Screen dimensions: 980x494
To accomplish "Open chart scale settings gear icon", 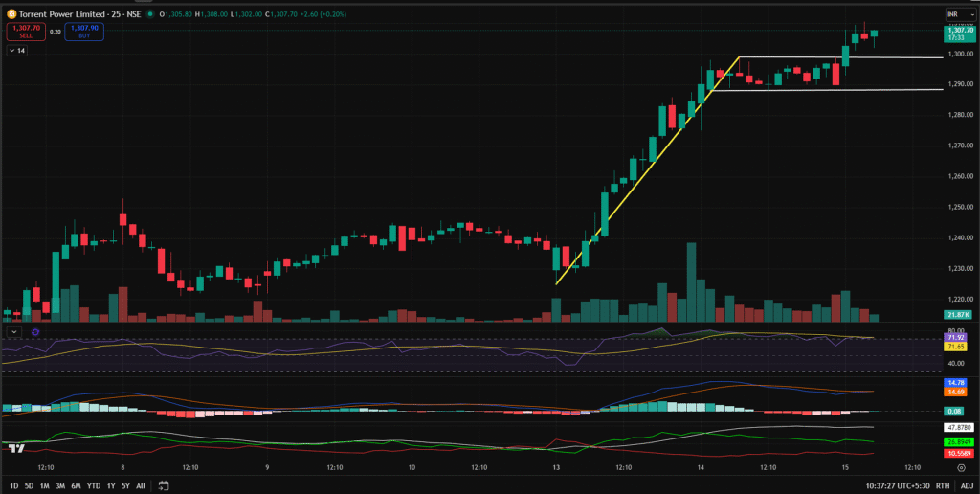I will coord(960,467).
